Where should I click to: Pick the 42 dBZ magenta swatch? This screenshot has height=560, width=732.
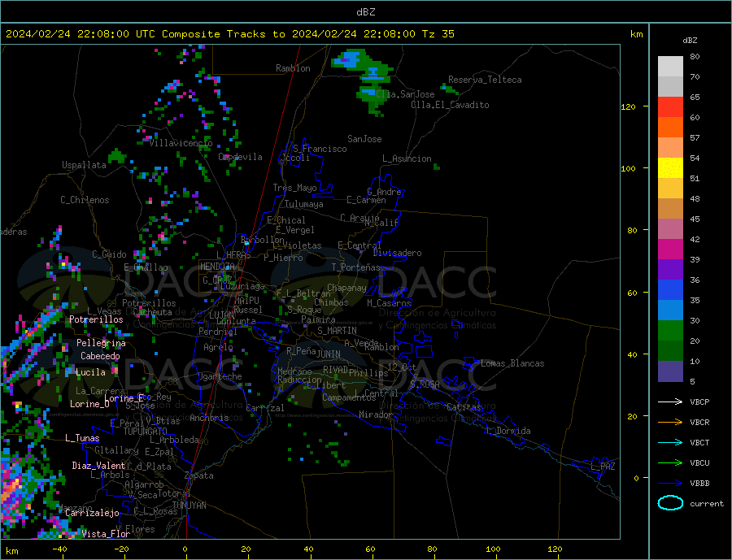670,250
